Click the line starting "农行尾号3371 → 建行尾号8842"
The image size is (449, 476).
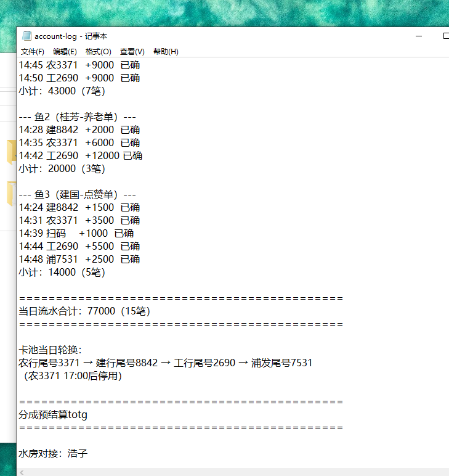(165, 363)
